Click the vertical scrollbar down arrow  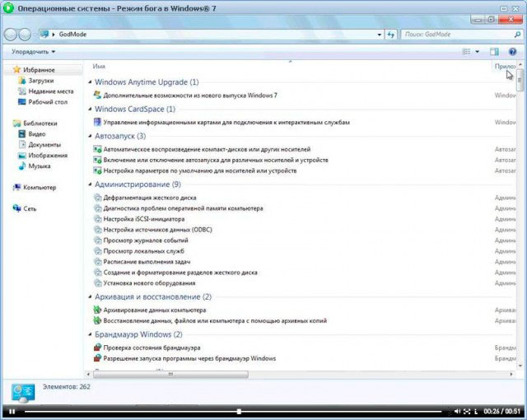(520, 366)
